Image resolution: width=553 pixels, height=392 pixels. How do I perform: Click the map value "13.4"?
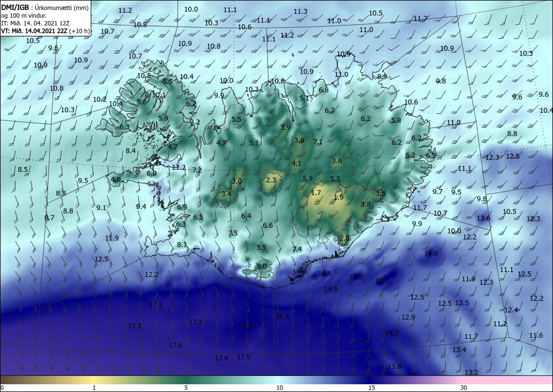pyautogui.click(x=459, y=350)
